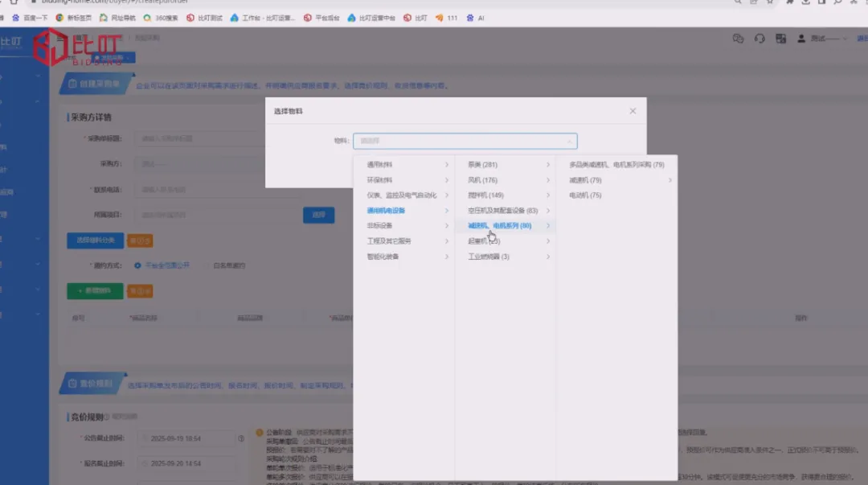Click the green add material button
Viewport: 868px width, 485px height.
(x=95, y=291)
